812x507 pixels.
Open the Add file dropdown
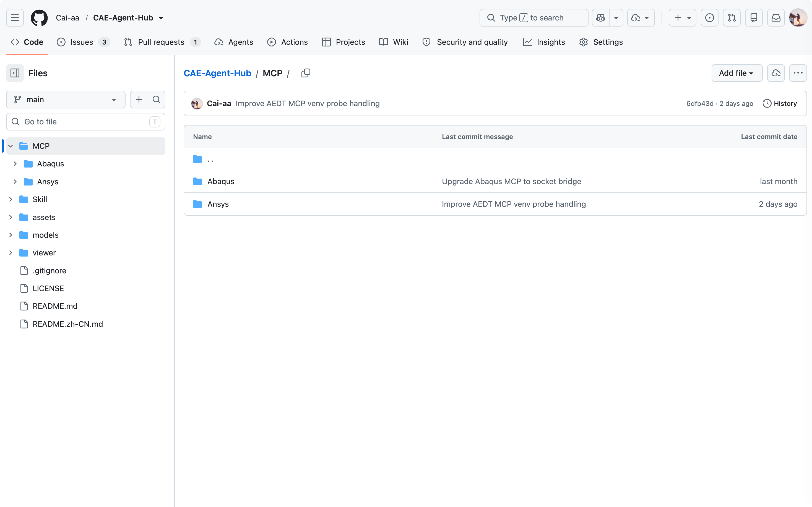[737, 73]
